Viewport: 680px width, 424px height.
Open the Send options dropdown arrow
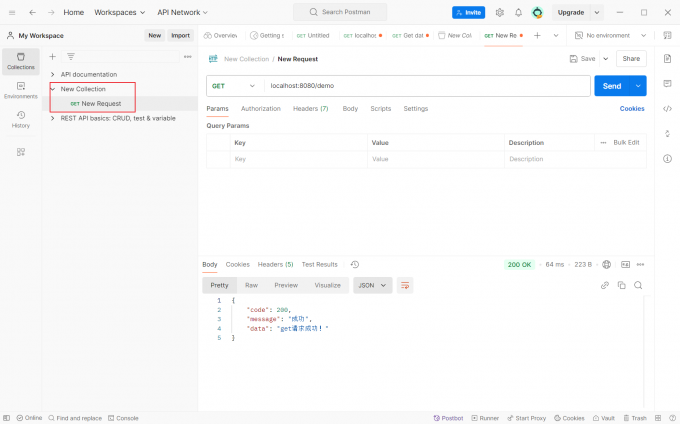[x=638, y=86]
